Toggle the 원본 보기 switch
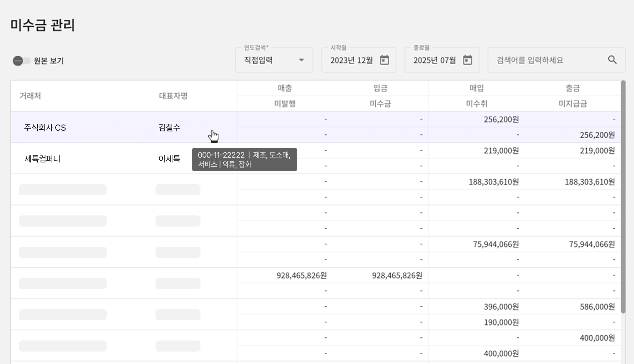The image size is (634, 364). tap(21, 61)
